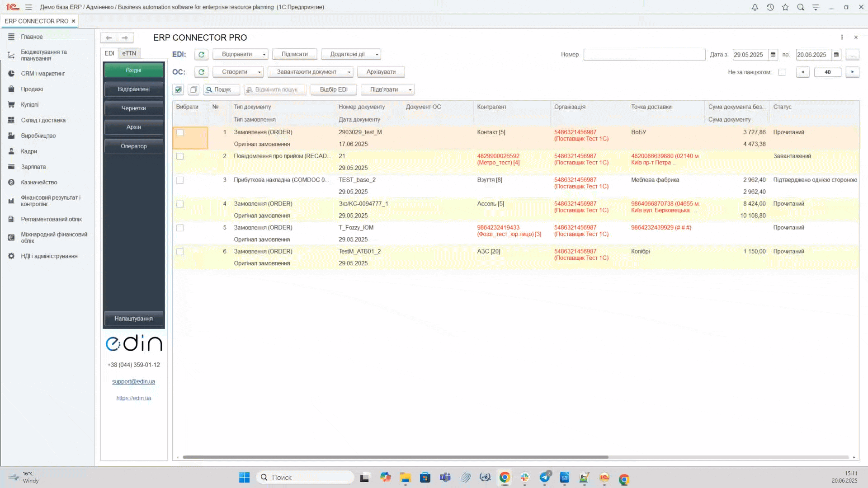
Task: Click the Підписати button
Action: tap(294, 54)
